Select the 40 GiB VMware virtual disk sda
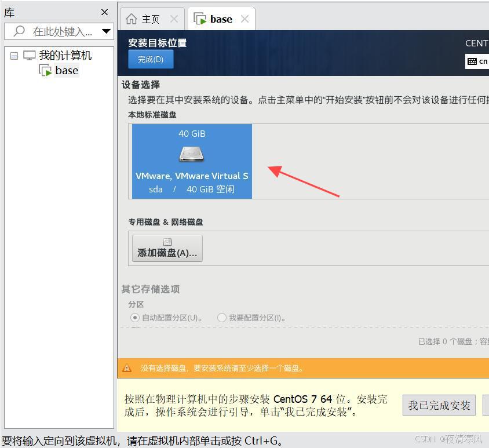This screenshot has height=448, width=489. tap(192, 161)
